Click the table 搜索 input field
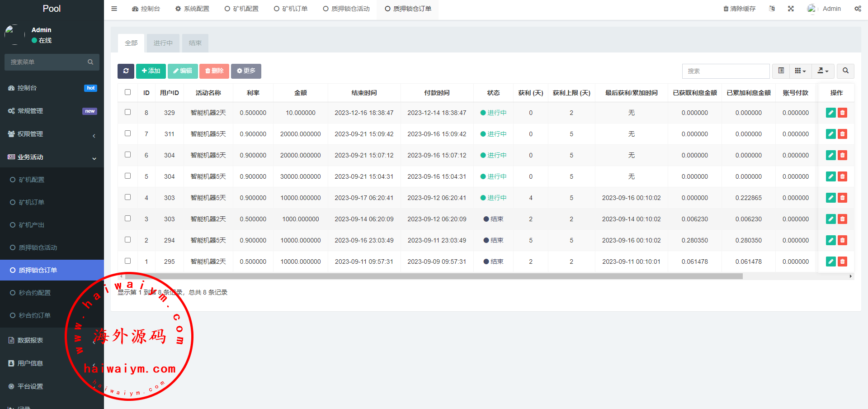The width and height of the screenshot is (868, 409). [x=726, y=71]
